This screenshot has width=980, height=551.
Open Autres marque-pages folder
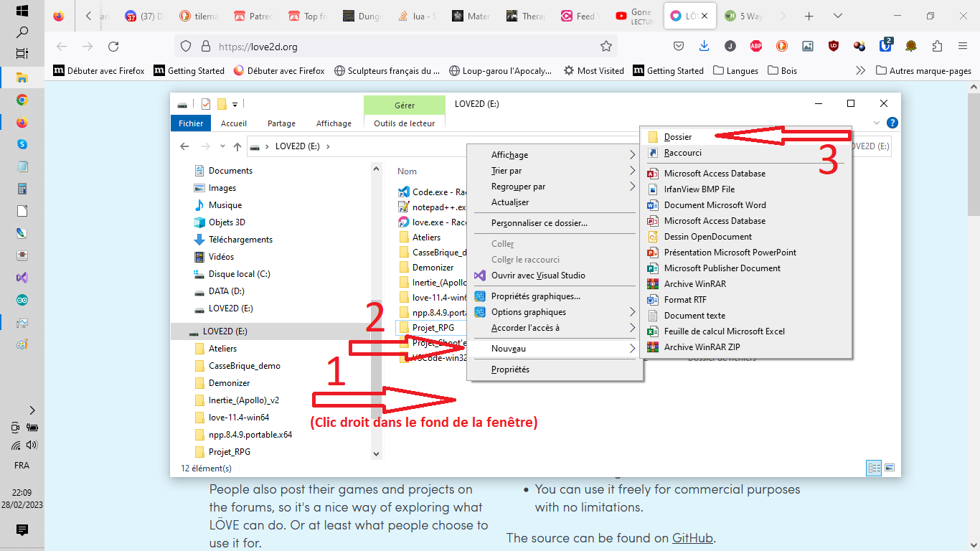[x=924, y=70]
